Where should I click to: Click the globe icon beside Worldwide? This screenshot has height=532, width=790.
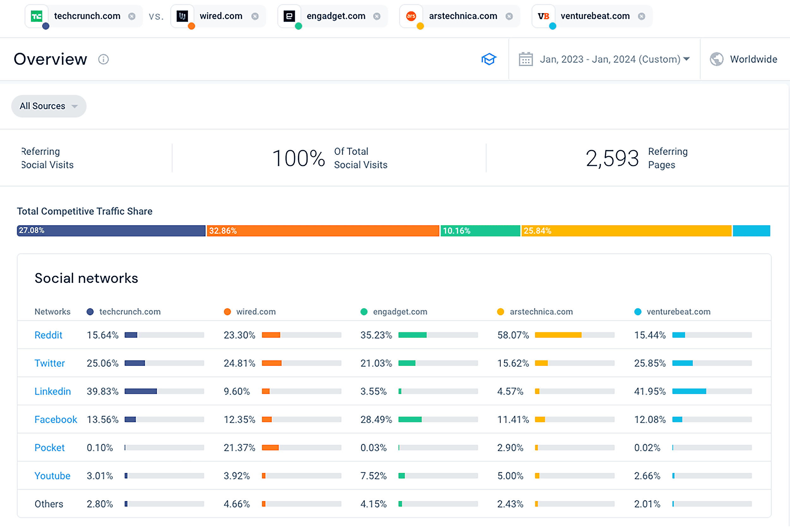coord(717,59)
